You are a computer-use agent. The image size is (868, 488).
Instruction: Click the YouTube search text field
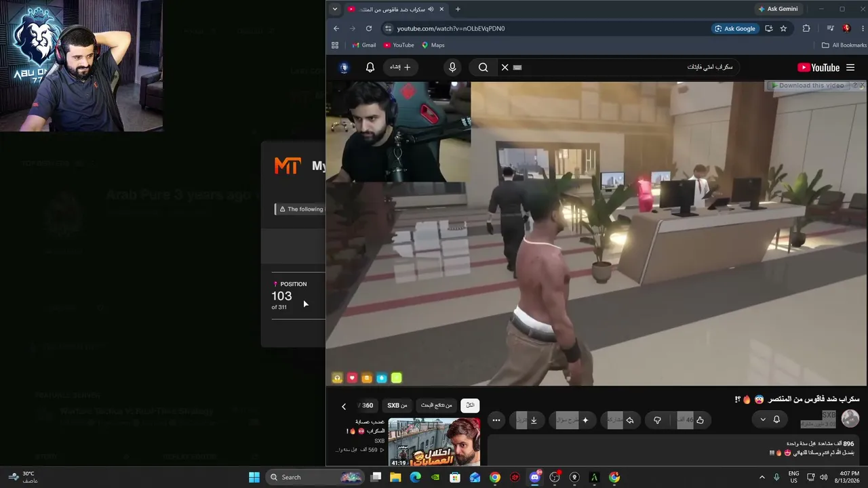pos(624,68)
